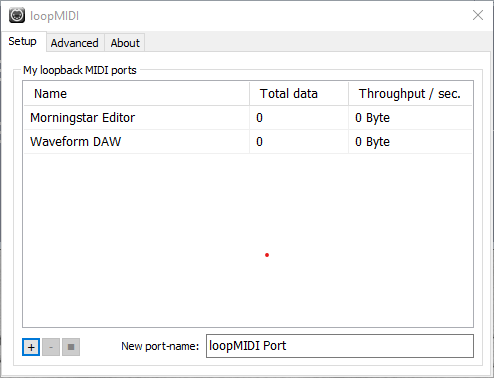
Task: Add a new port with the plus button
Action: (x=31, y=347)
